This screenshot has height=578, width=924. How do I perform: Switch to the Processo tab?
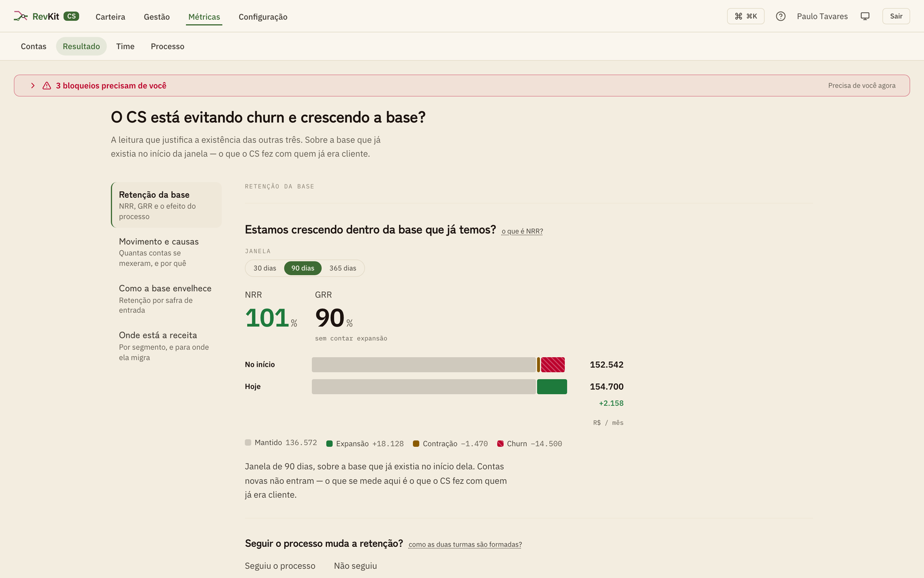tap(167, 46)
